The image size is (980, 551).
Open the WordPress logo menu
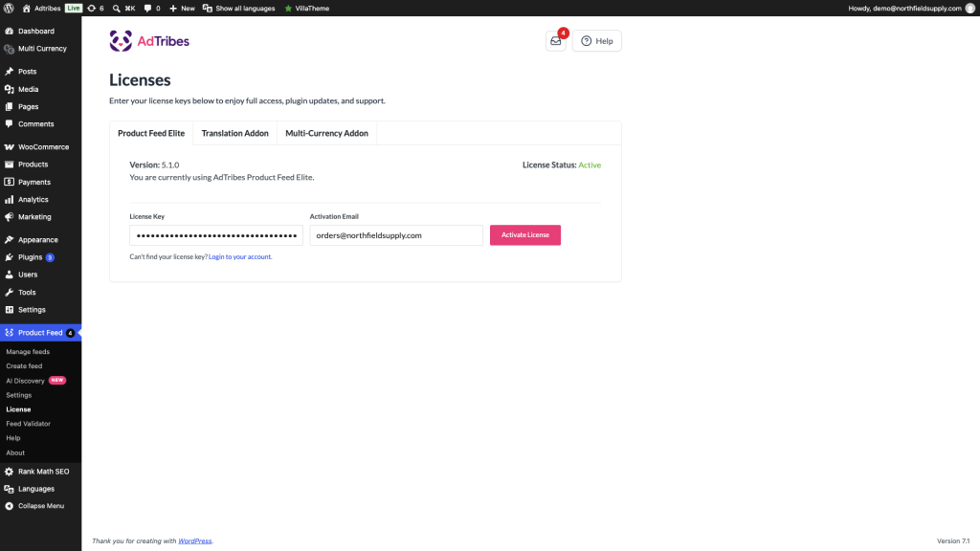pos(9,8)
